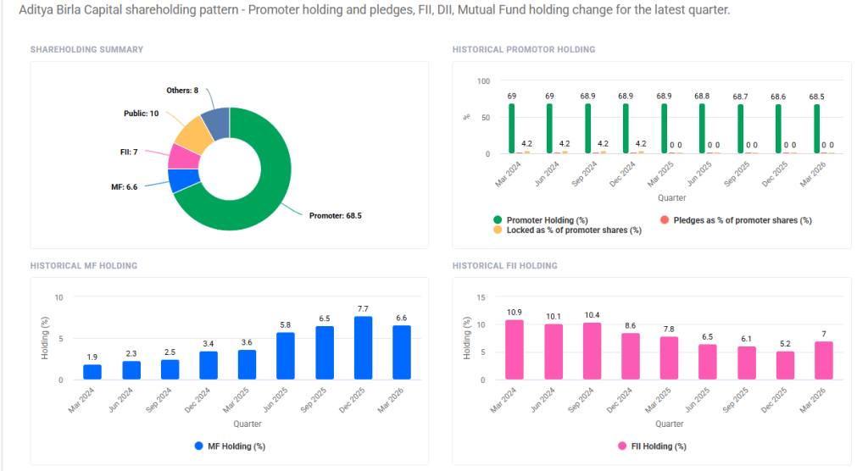Click the Mar 2024 green promoter holding bar
Screen dimensions: 868x471
tap(512, 129)
